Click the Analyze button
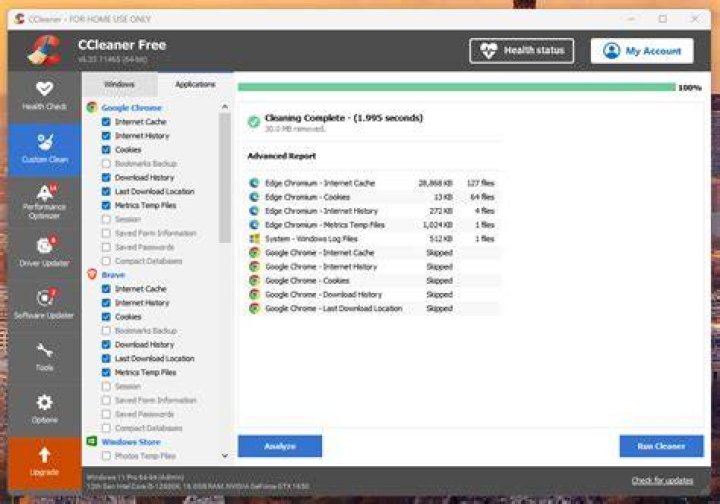720x504 pixels. click(x=280, y=446)
